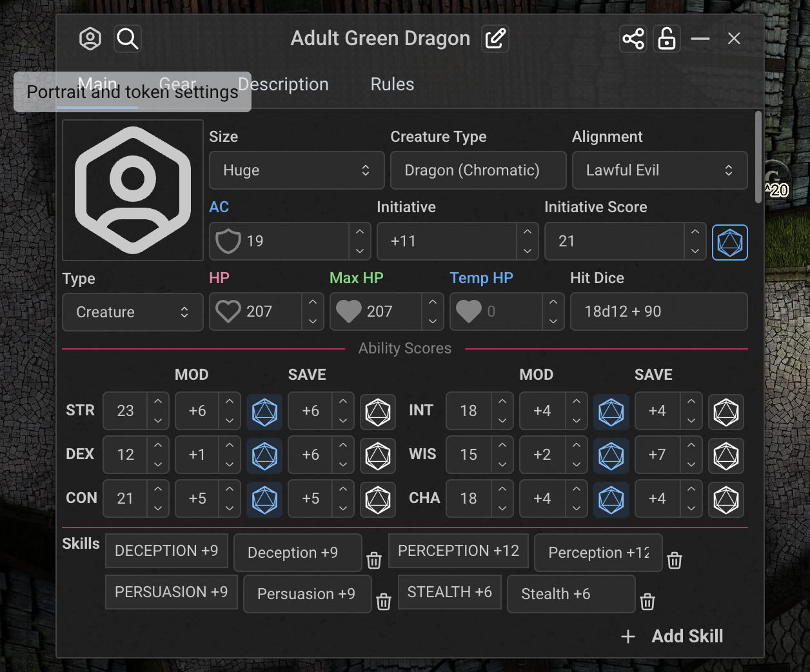The height and width of the screenshot is (672, 810).
Task: Roll the WIS save white dice
Action: [726, 455]
